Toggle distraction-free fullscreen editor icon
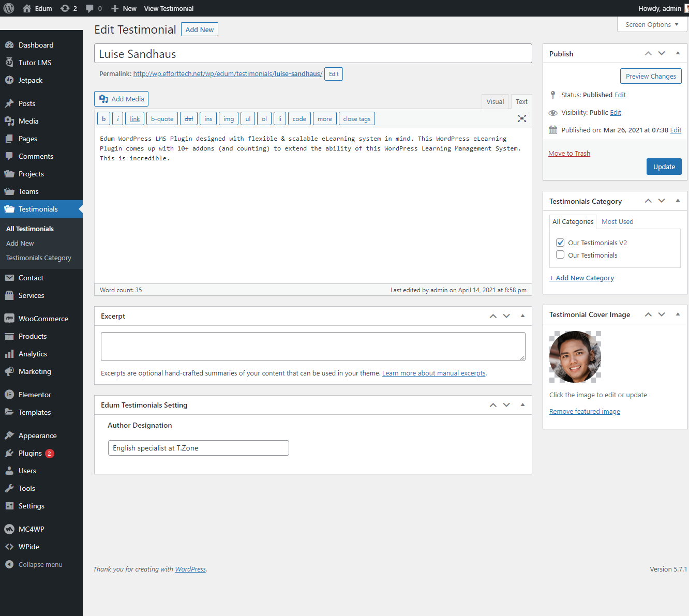Screen dimensions: 689x616 click(x=522, y=118)
